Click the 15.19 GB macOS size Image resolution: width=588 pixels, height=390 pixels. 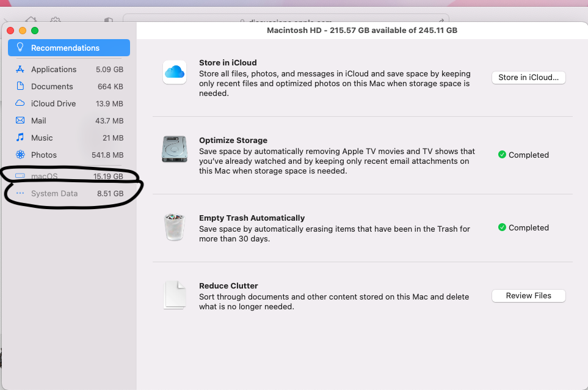click(x=108, y=176)
